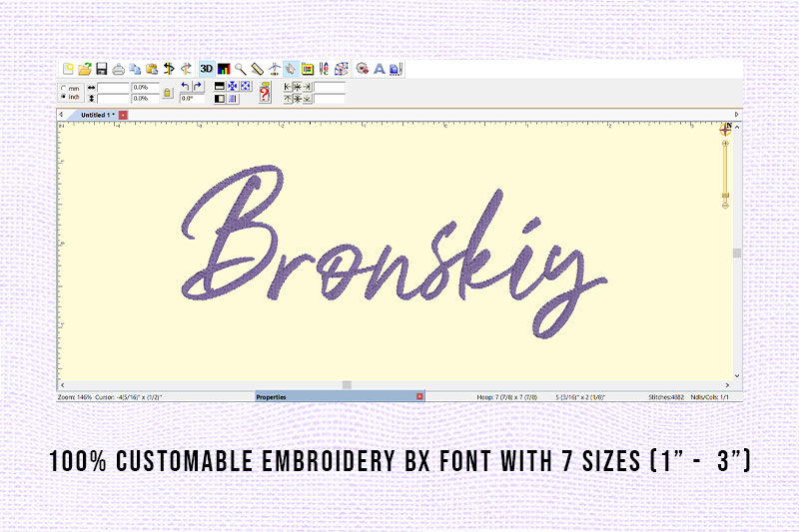Click the height size input field
This screenshot has width=799, height=532.
coord(113,98)
